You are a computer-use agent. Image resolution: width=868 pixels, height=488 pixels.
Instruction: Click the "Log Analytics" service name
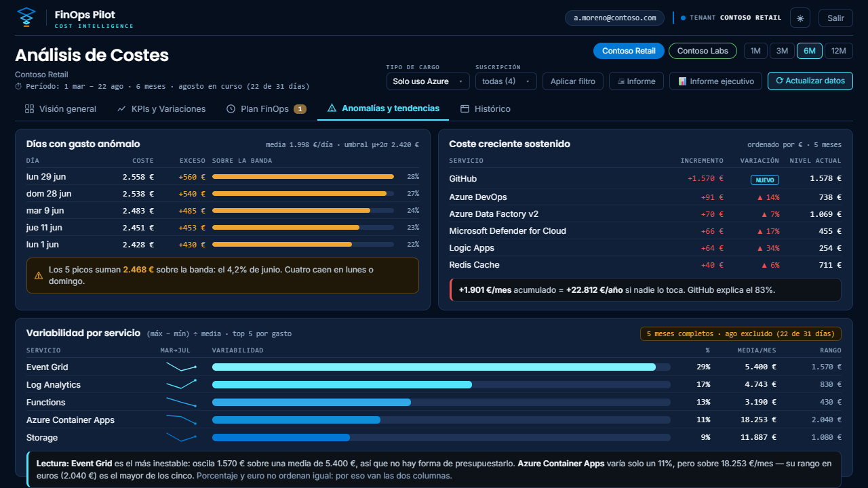[54, 385]
